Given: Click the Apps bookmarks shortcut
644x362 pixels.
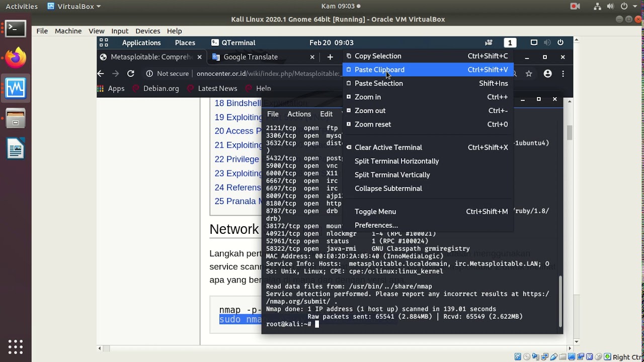Looking at the screenshot, I should pos(111,88).
